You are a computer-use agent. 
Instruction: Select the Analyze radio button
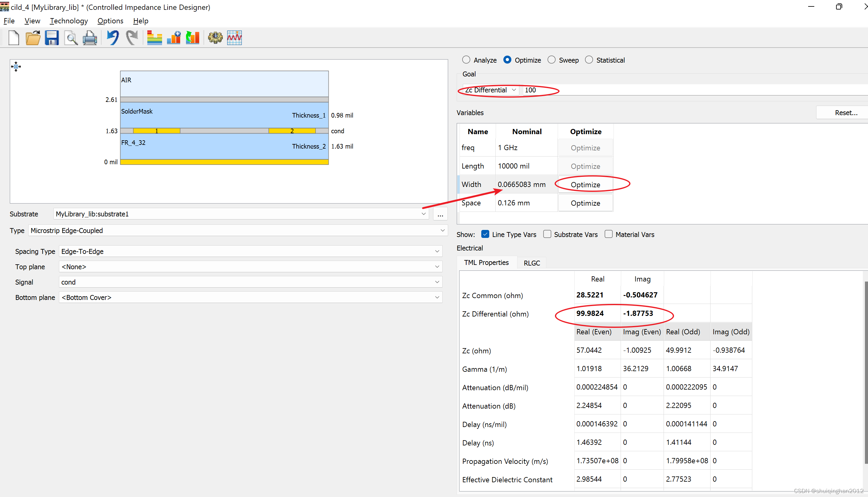(x=466, y=60)
